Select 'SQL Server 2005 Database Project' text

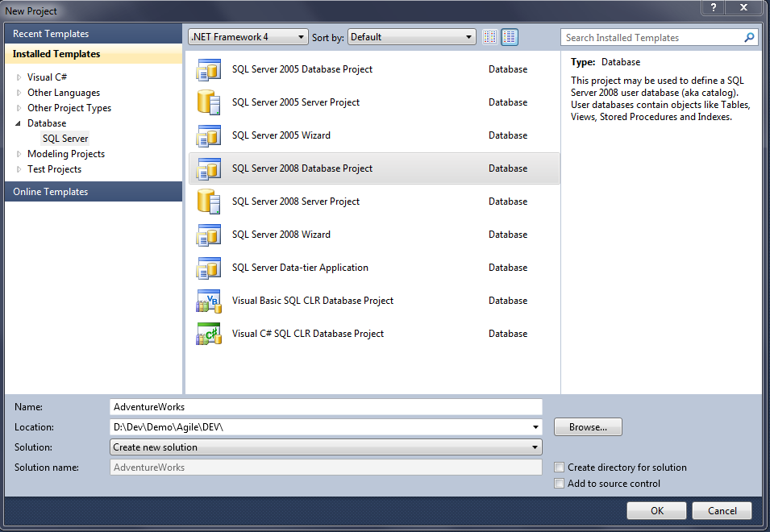[x=302, y=69]
